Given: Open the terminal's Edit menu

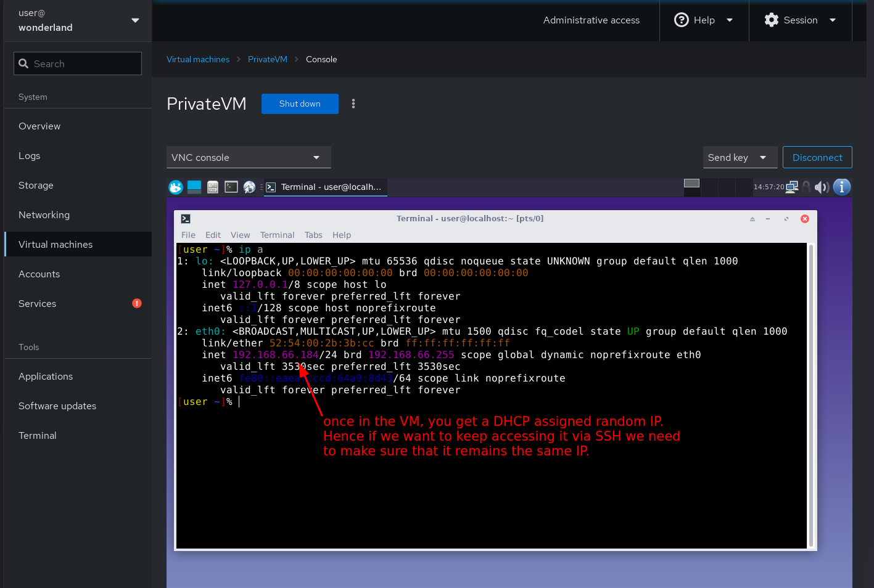Looking at the screenshot, I should (213, 235).
